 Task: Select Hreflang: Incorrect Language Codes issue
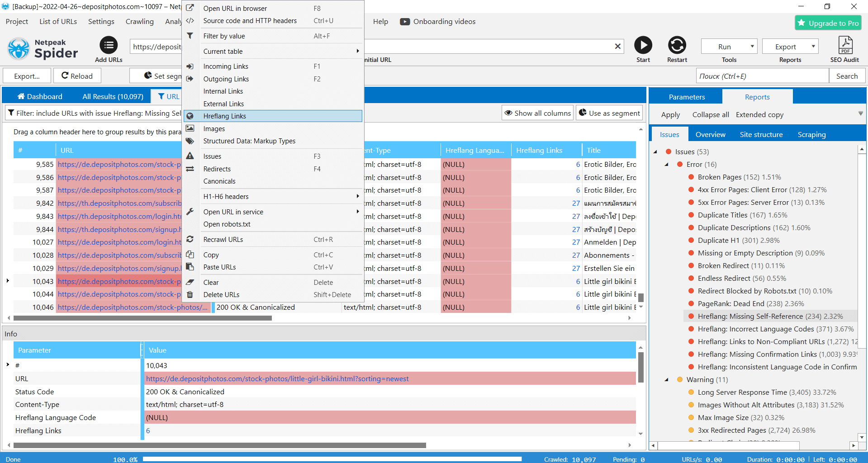point(776,329)
